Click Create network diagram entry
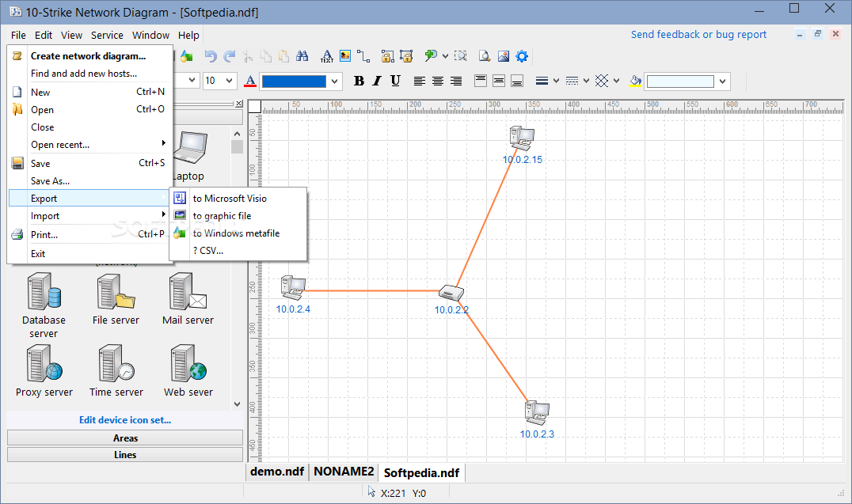This screenshot has width=852, height=504. click(90, 56)
